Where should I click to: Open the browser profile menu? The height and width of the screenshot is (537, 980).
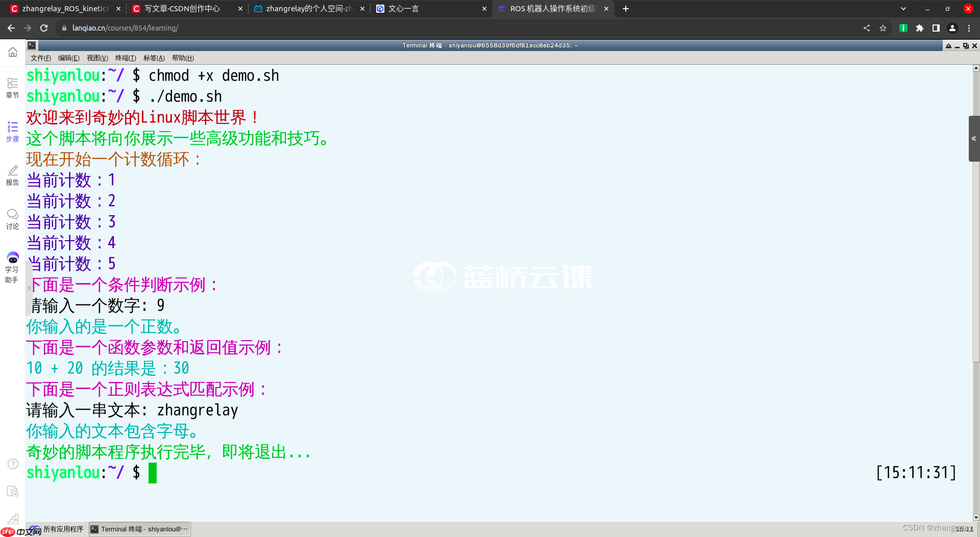pyautogui.click(x=952, y=28)
